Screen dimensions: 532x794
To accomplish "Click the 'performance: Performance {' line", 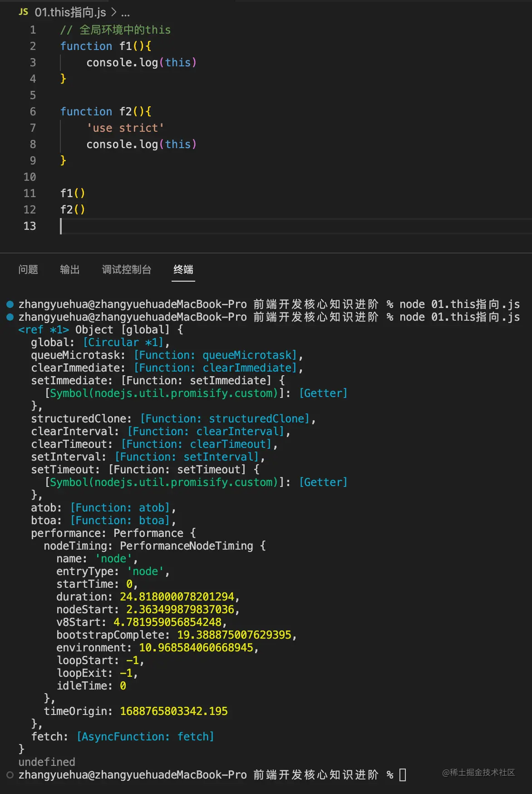I will pyautogui.click(x=113, y=533).
